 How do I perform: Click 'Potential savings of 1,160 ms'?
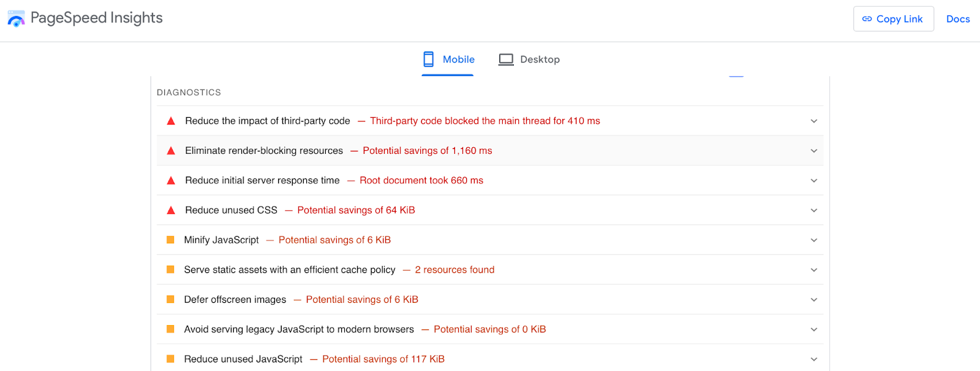[x=428, y=151]
